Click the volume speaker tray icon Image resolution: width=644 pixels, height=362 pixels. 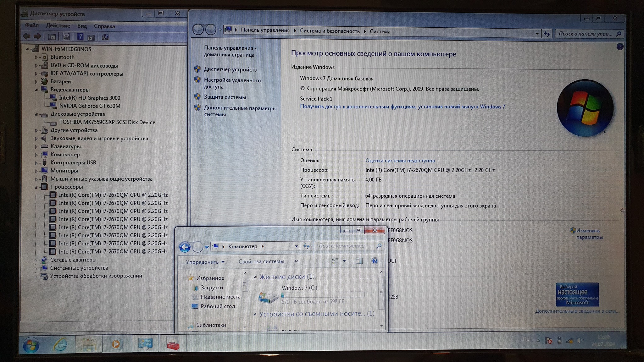580,340
